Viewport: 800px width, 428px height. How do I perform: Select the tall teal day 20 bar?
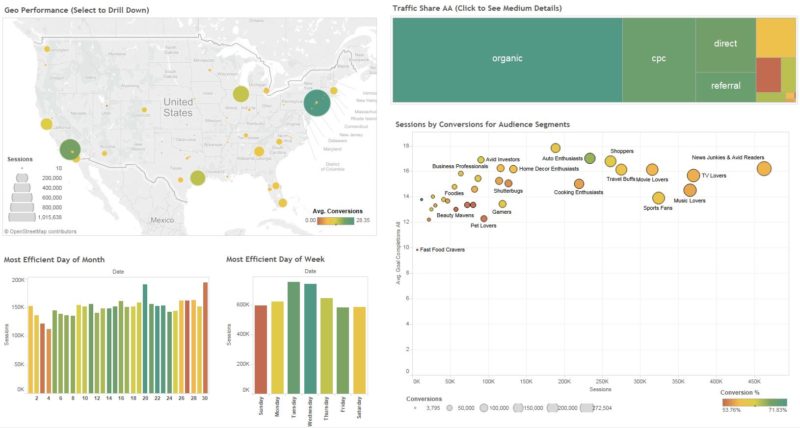(x=145, y=339)
